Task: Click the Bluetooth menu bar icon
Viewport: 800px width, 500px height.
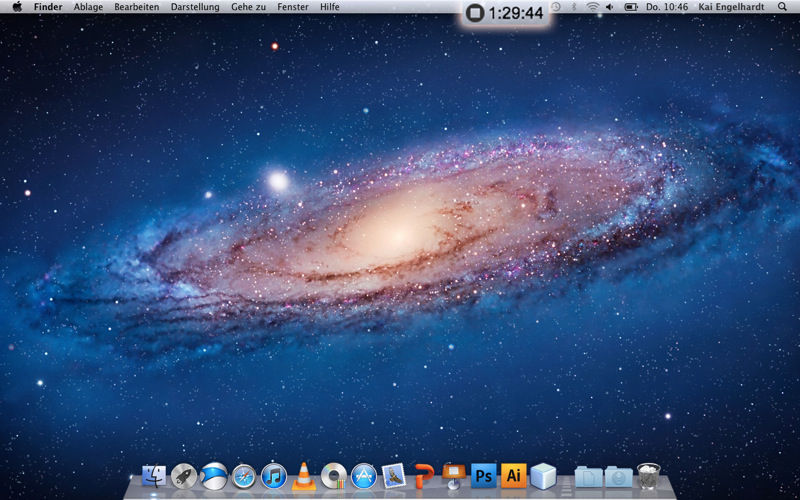Action: 573,7
